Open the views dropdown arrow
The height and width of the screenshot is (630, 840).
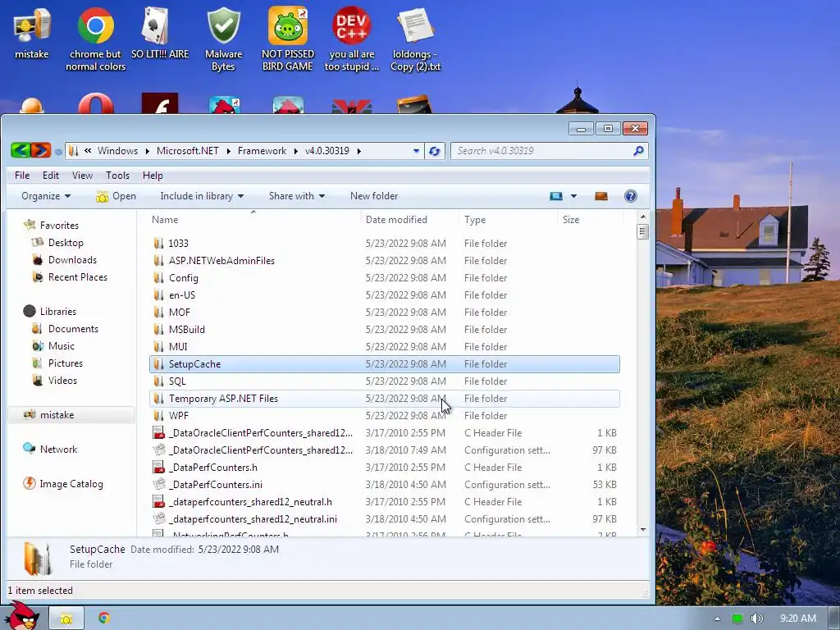[573, 196]
